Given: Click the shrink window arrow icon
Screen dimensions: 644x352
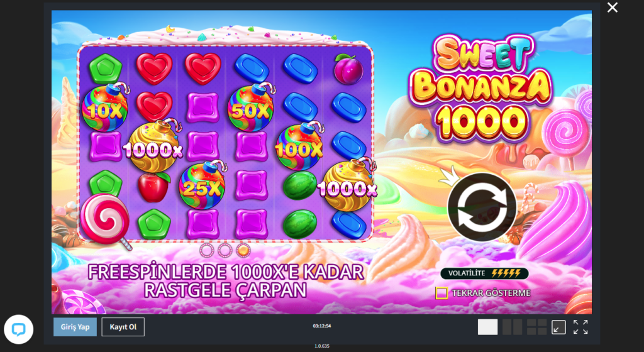Looking at the screenshot, I should tap(558, 327).
